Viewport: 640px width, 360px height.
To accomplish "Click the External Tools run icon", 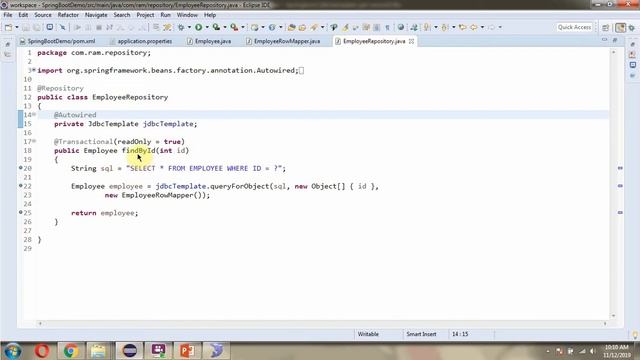I will (234, 27).
